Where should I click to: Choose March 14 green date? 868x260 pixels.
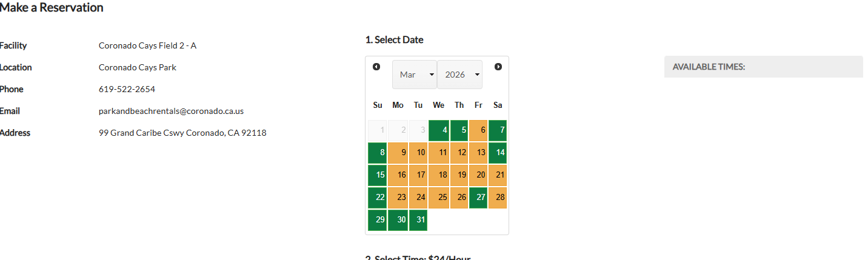tap(498, 153)
